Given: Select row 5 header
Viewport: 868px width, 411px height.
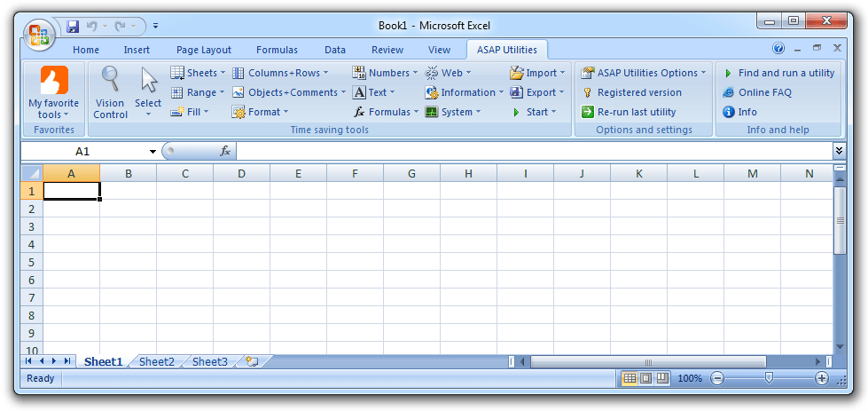Looking at the screenshot, I should click(32, 262).
